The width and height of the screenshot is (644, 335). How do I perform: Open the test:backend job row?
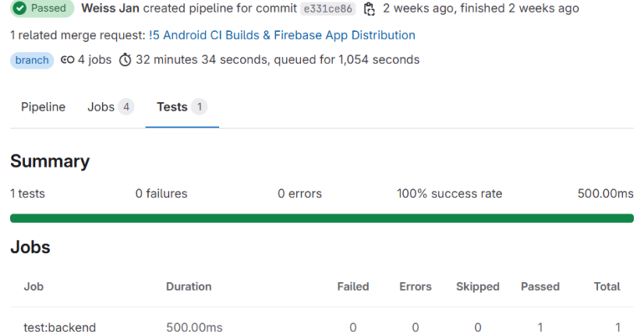(x=322, y=327)
